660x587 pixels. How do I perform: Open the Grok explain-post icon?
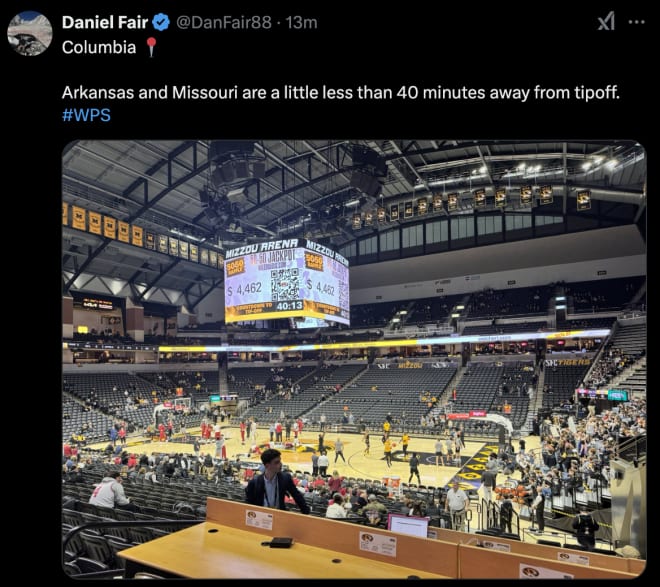coord(606,21)
